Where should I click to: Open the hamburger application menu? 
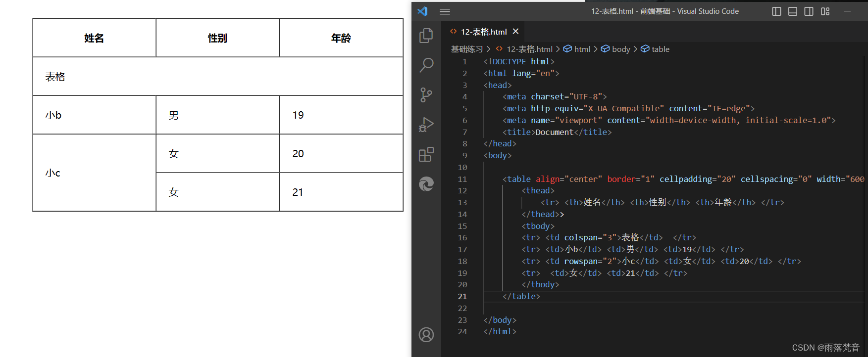(x=445, y=11)
